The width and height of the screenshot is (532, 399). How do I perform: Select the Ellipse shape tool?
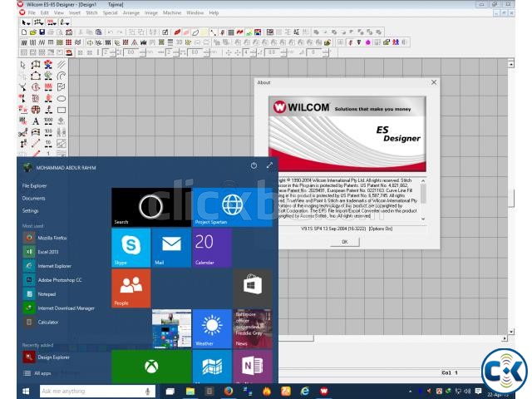pyautogui.click(x=62, y=98)
